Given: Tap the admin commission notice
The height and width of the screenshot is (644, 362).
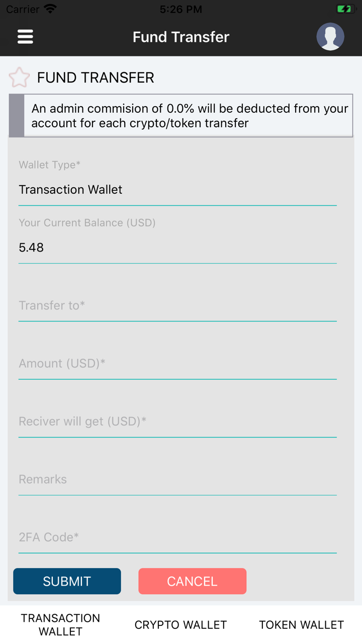Looking at the screenshot, I should (189, 116).
